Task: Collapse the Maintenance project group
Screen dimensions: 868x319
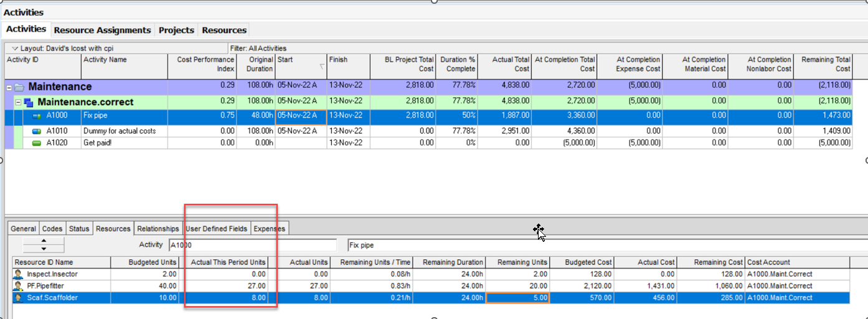Action: pyautogui.click(x=9, y=87)
